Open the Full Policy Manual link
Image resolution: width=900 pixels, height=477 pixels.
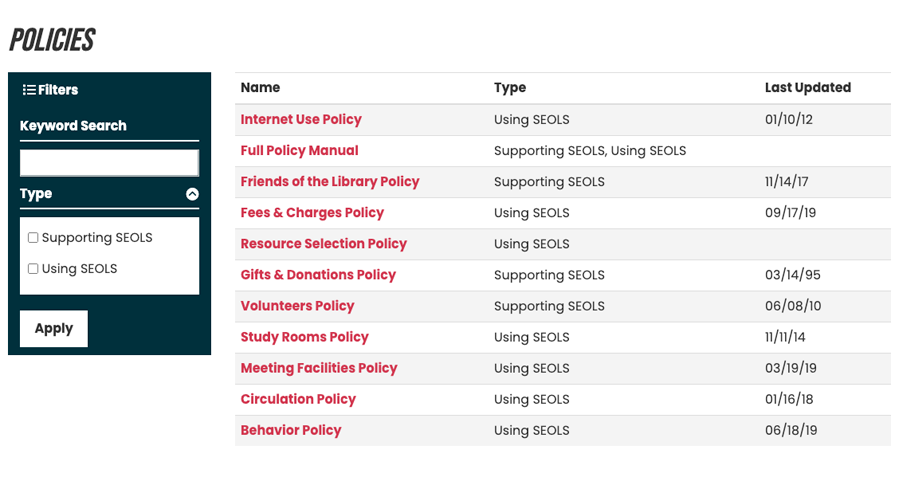click(x=299, y=150)
